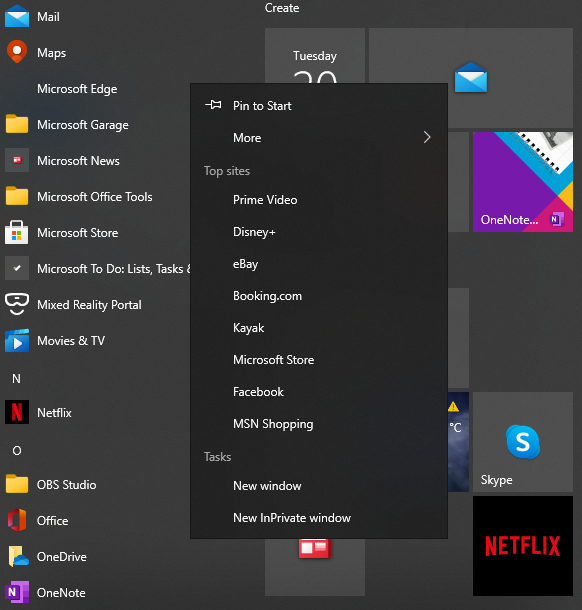Image resolution: width=582 pixels, height=610 pixels.
Task: Click the weather tile warning icon
Action: [453, 407]
